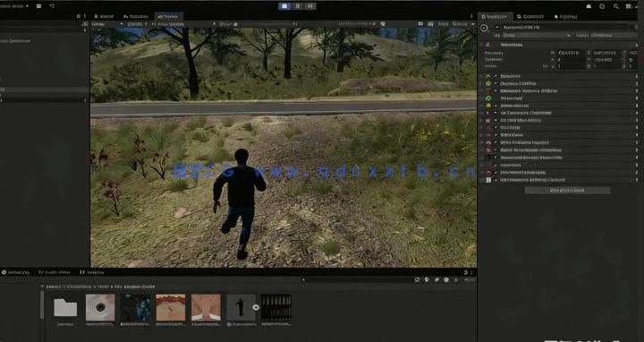644x342 pixels.
Task: Click the green ring icon in the fourth component row
Action: [488, 98]
